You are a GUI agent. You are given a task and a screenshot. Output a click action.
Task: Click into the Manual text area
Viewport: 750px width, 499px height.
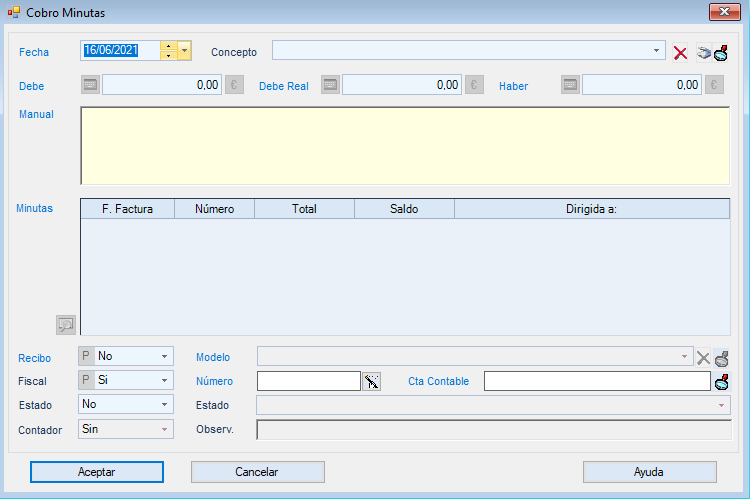coord(404,145)
